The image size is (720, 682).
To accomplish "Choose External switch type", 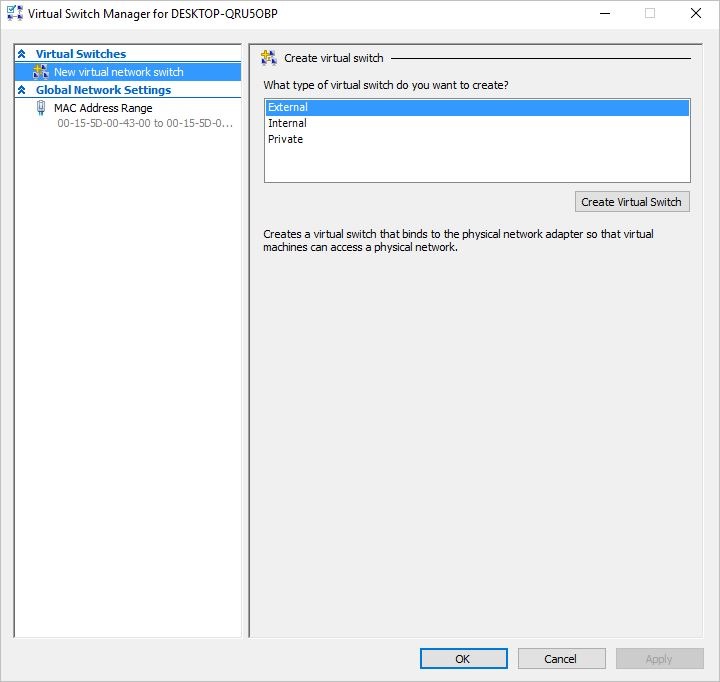I will [288, 107].
